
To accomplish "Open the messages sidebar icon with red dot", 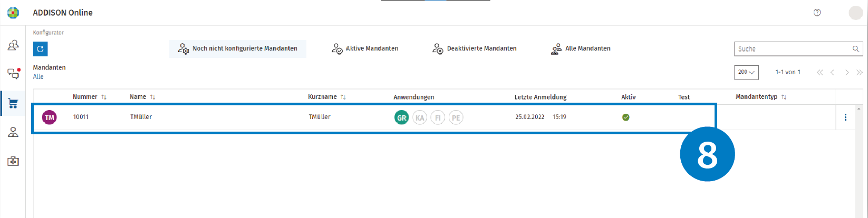I will [x=14, y=73].
